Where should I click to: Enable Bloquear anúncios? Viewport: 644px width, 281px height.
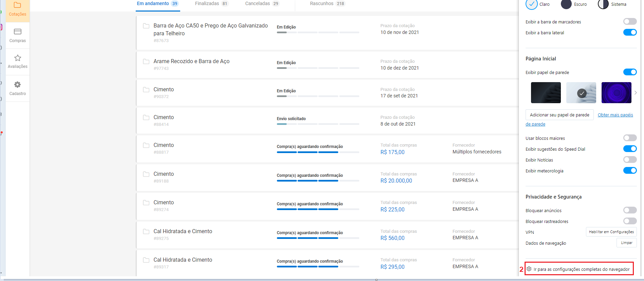(x=630, y=210)
